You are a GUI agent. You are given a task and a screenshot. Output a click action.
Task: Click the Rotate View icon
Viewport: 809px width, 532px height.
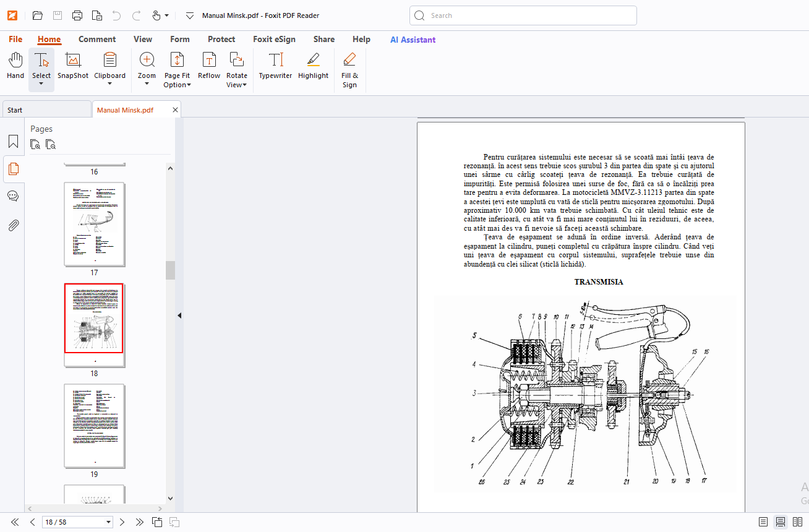237,61
